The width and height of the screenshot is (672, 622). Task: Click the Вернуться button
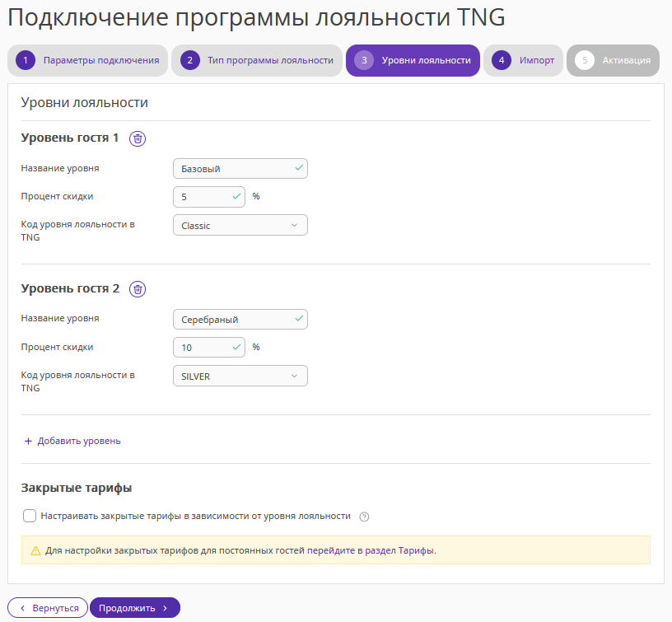click(x=48, y=608)
